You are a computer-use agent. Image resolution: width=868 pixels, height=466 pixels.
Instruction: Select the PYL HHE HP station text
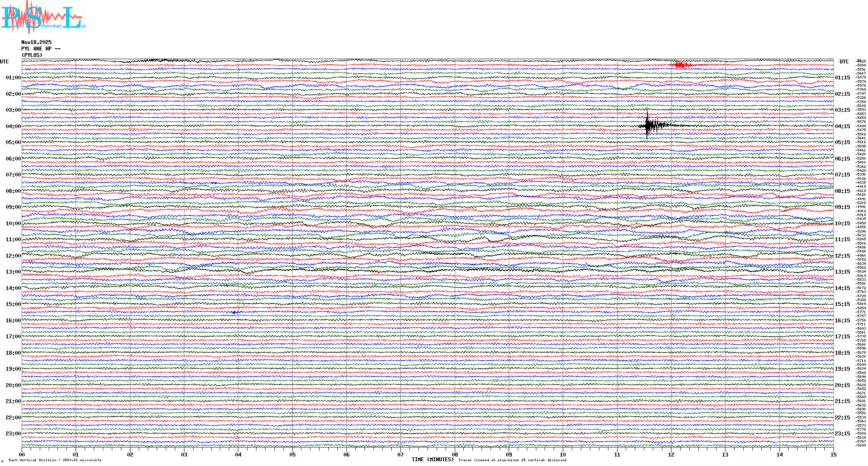(41, 49)
